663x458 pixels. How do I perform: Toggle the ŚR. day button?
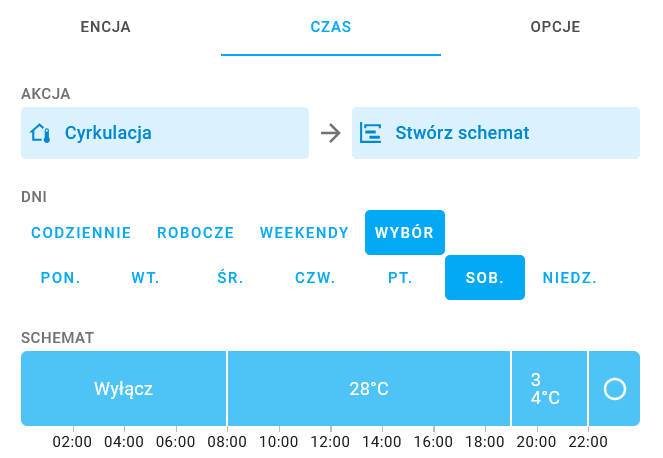pos(230,278)
